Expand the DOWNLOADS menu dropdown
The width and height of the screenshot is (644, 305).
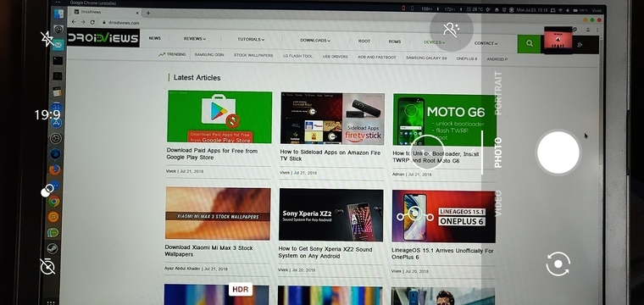[x=315, y=40]
